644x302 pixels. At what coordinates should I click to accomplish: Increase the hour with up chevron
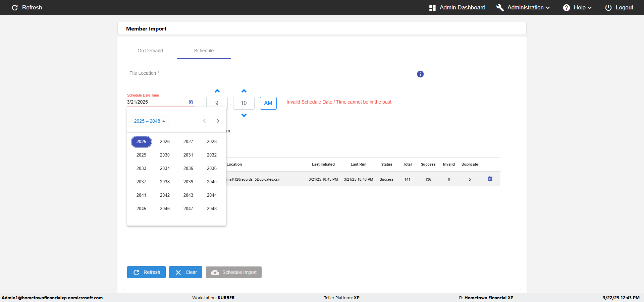tap(217, 91)
